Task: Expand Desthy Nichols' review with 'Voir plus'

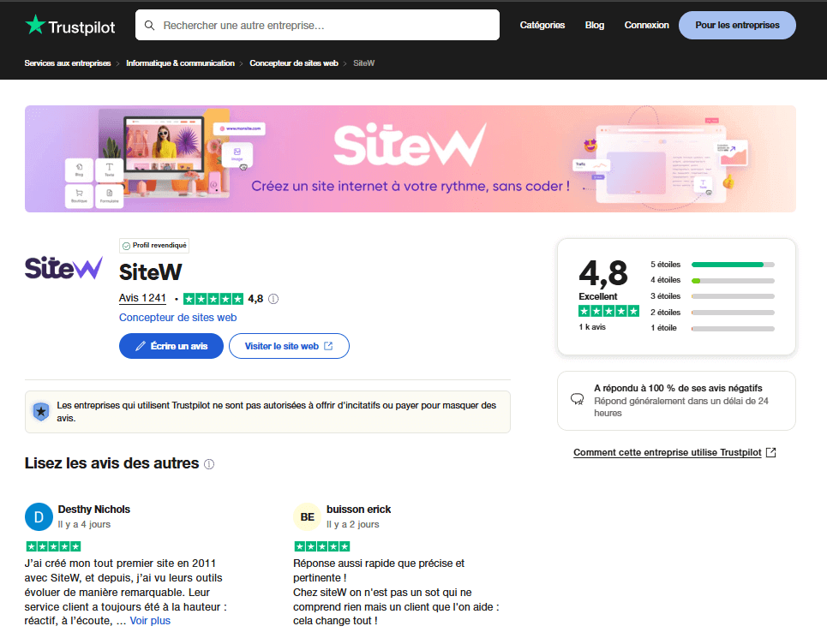Action: point(150,621)
